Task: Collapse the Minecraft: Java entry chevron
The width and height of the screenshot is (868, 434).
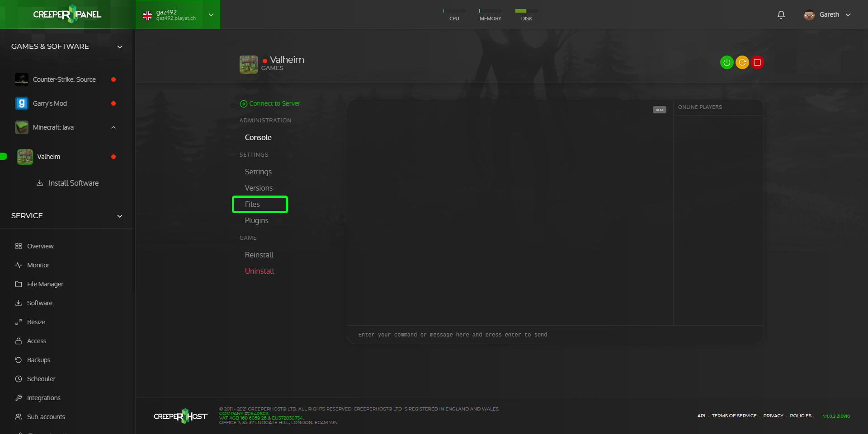Action: tap(113, 127)
